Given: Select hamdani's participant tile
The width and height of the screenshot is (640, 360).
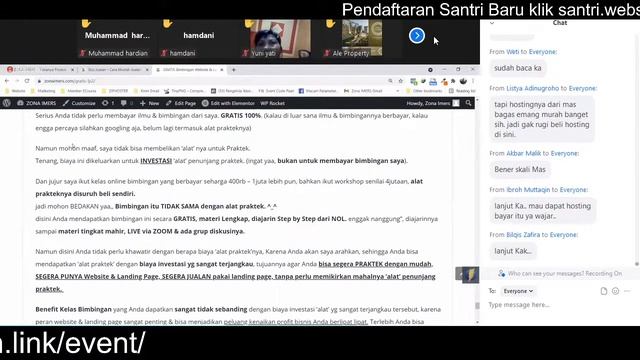Looking at the screenshot, I should click(198, 39).
